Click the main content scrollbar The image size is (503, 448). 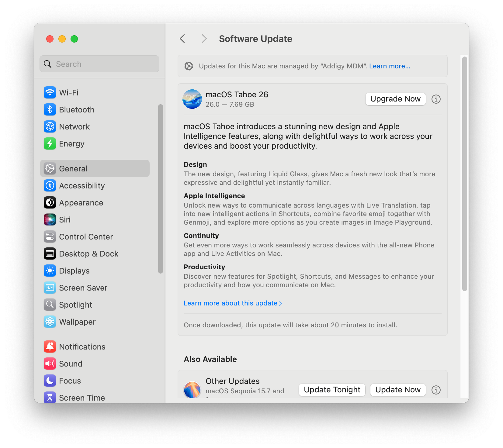464,174
